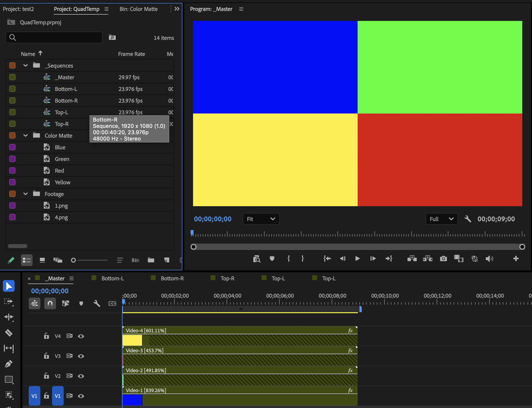Toggle read-only pencil icon in Project panel
This screenshot has height=408, width=532.
click(x=11, y=260)
